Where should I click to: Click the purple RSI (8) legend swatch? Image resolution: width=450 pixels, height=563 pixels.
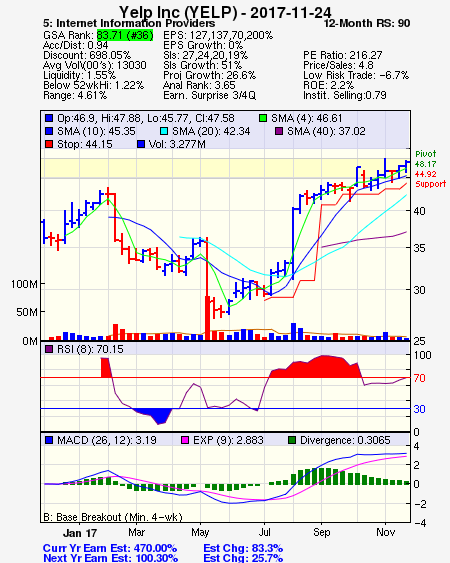point(49,349)
